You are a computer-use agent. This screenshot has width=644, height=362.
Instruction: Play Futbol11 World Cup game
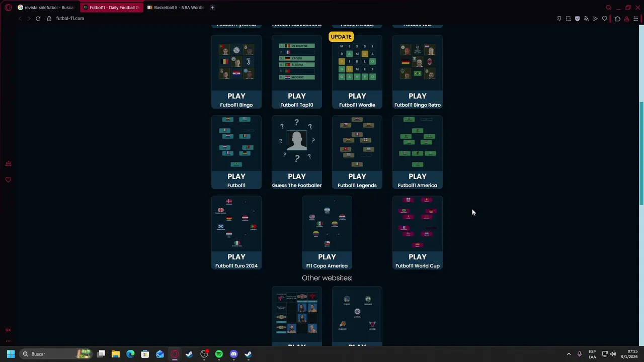pos(418,260)
